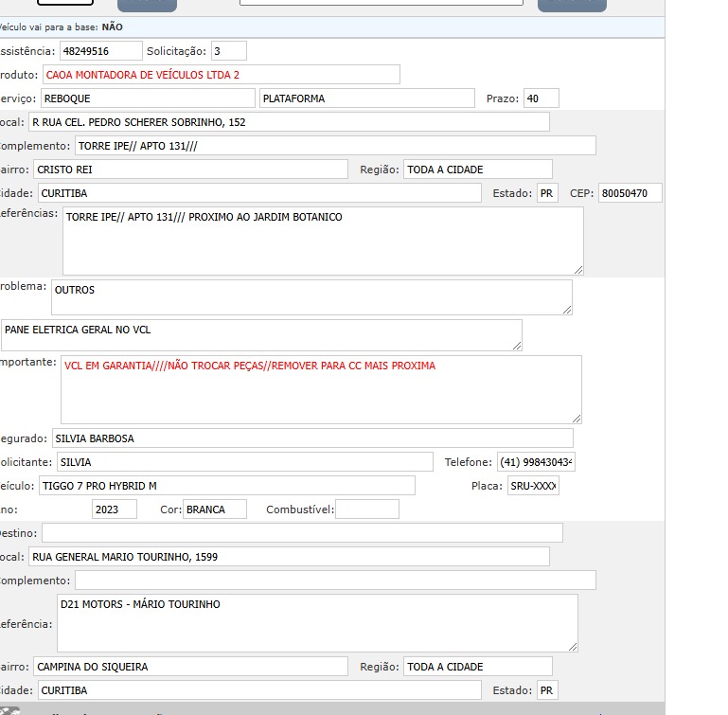Click the destination Estado field PR
The image size is (728, 715).
coord(547,690)
